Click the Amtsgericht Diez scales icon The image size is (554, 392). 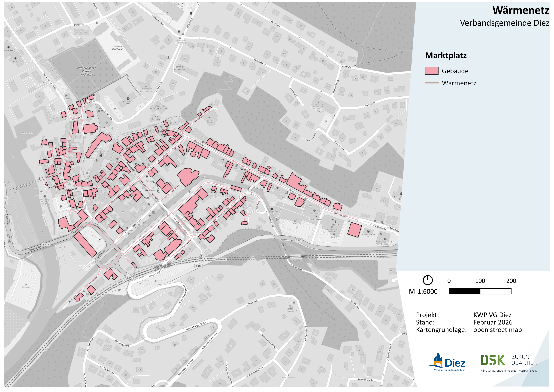coord(128,98)
